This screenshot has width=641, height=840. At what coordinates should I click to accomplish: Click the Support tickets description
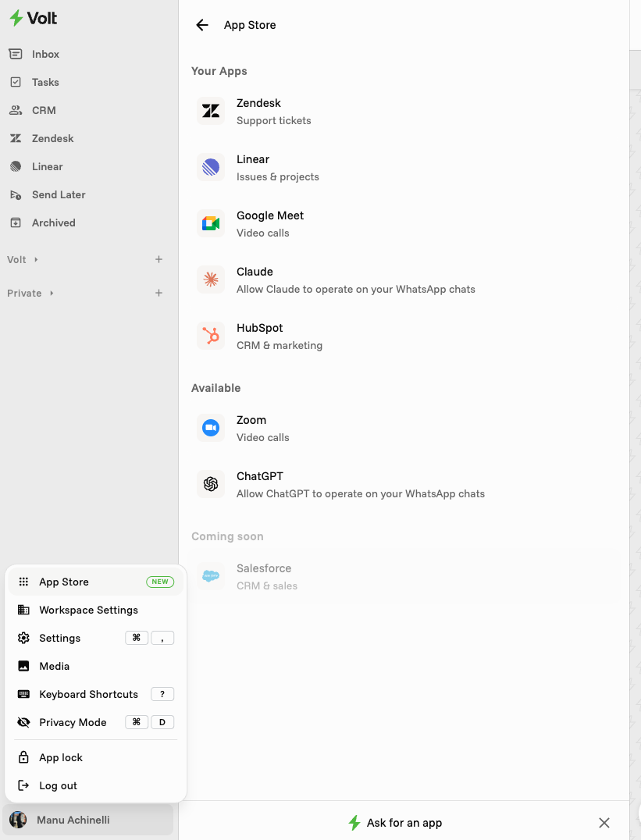tap(273, 120)
